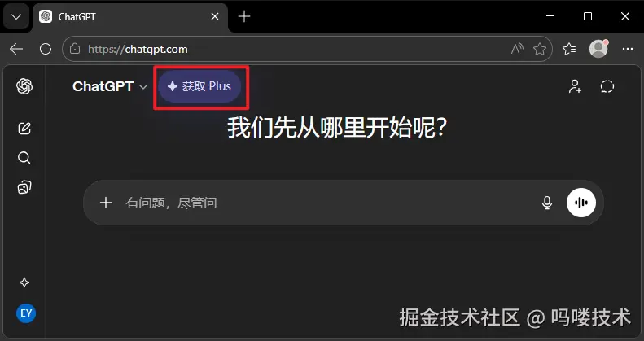Screen dimensions: 644x341
Task: Click the 获取 Plus button
Action: (199, 86)
